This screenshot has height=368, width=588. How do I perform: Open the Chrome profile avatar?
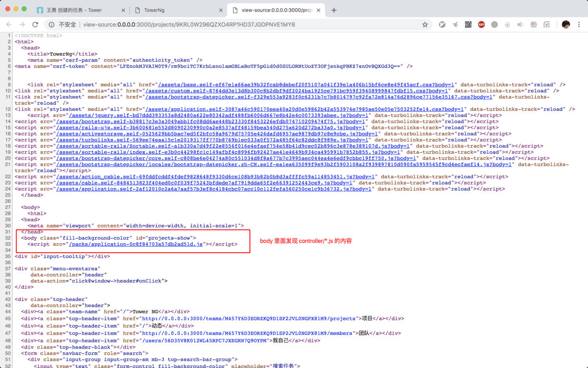pos(566,24)
